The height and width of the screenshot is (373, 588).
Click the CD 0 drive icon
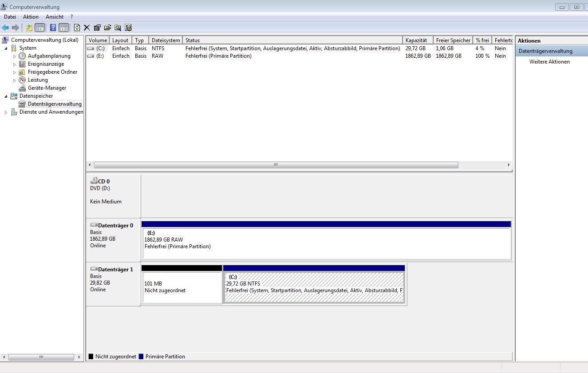(94, 181)
